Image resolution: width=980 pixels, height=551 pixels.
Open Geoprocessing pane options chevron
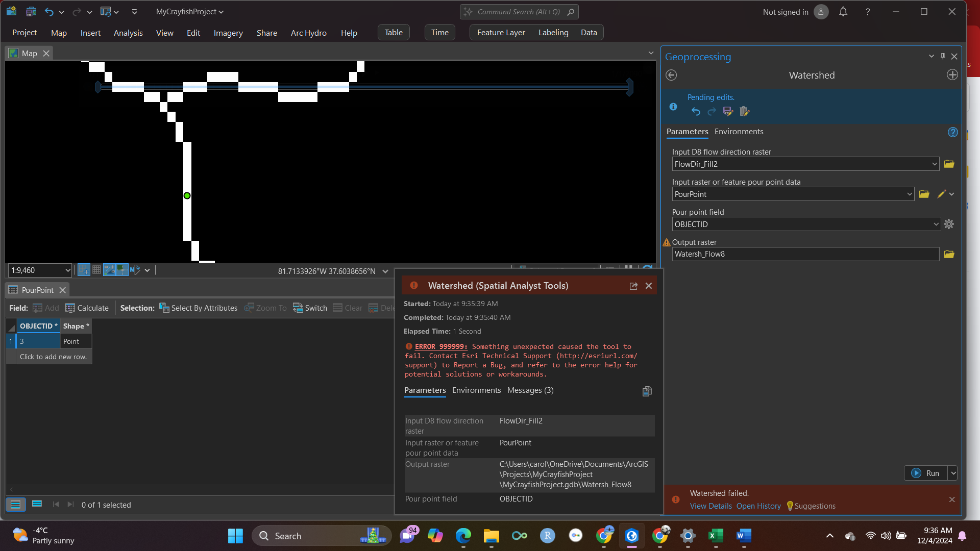931,56
